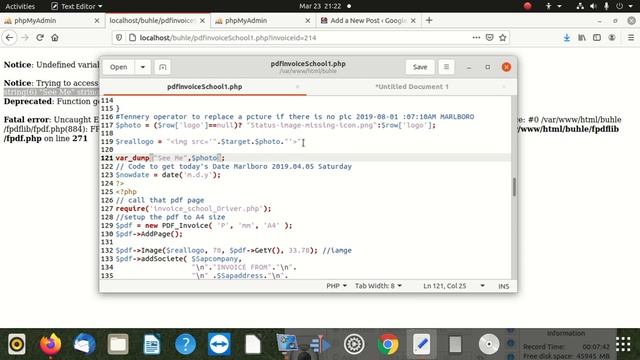This screenshot has width=640, height=360.
Task: Open Tab Width 8 dropdown
Action: point(378,286)
